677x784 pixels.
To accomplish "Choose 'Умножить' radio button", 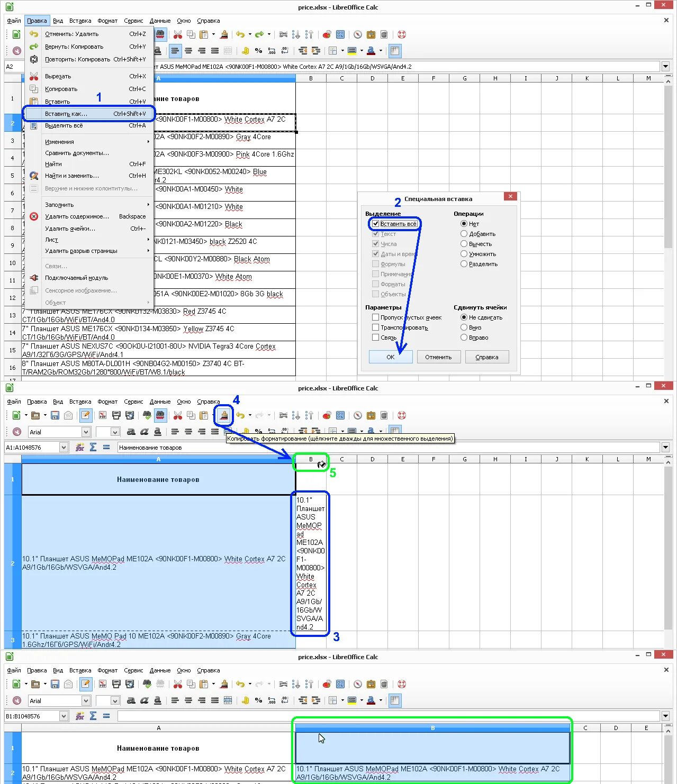I will click(464, 254).
